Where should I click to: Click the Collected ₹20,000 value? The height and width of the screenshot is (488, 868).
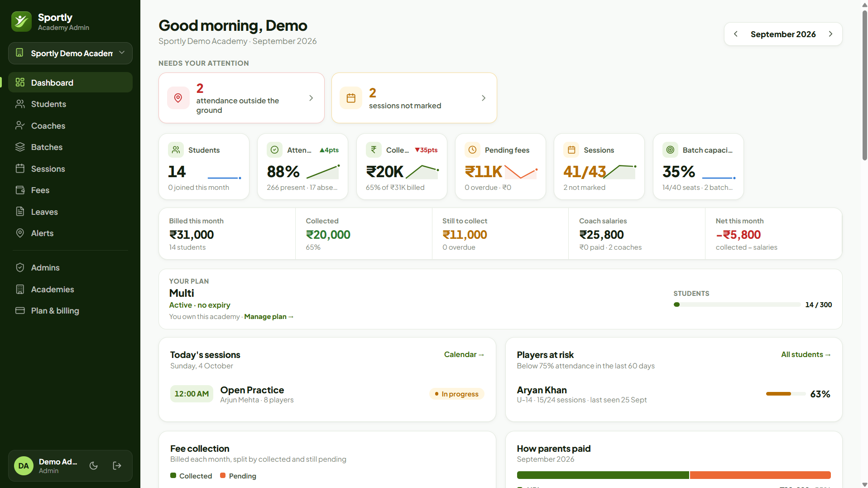pyautogui.click(x=328, y=235)
